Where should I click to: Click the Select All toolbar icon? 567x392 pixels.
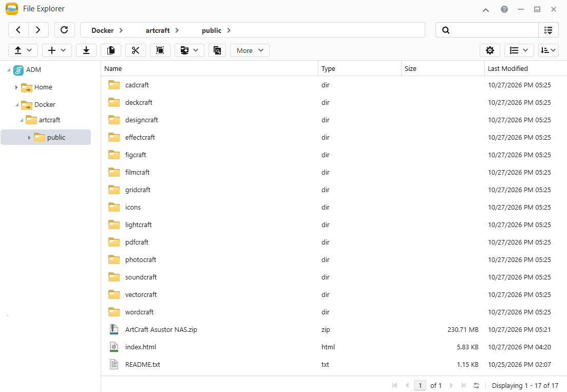tap(160, 50)
